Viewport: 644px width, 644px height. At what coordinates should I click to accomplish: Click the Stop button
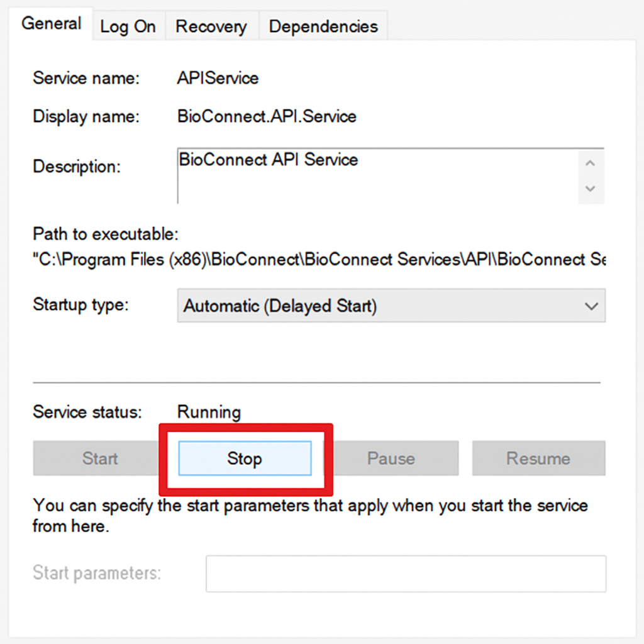[x=245, y=458]
